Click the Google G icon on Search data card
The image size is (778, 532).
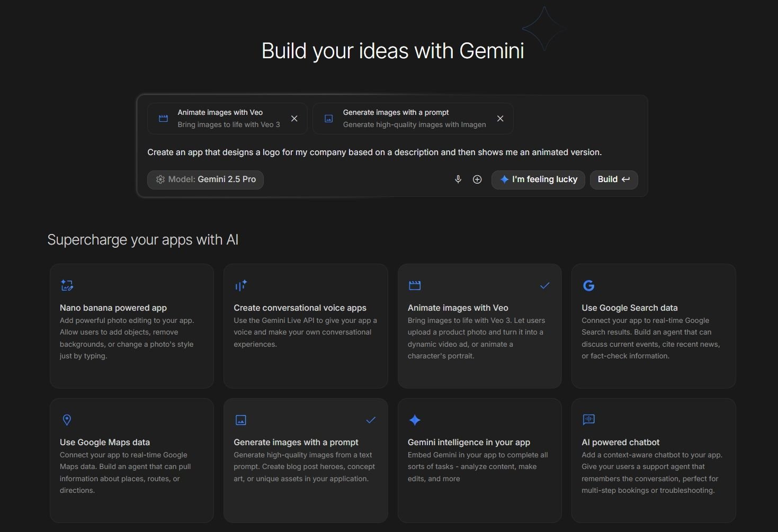(589, 285)
